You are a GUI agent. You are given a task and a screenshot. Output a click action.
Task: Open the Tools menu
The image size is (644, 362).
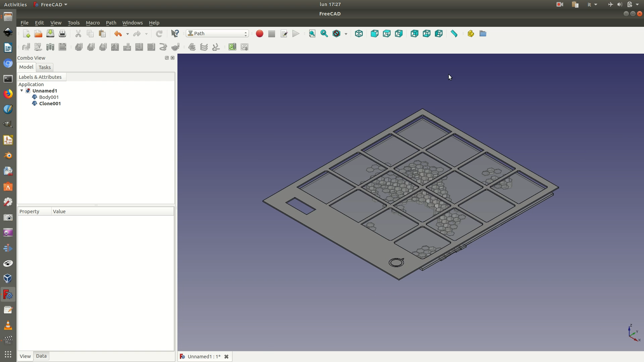click(x=73, y=23)
